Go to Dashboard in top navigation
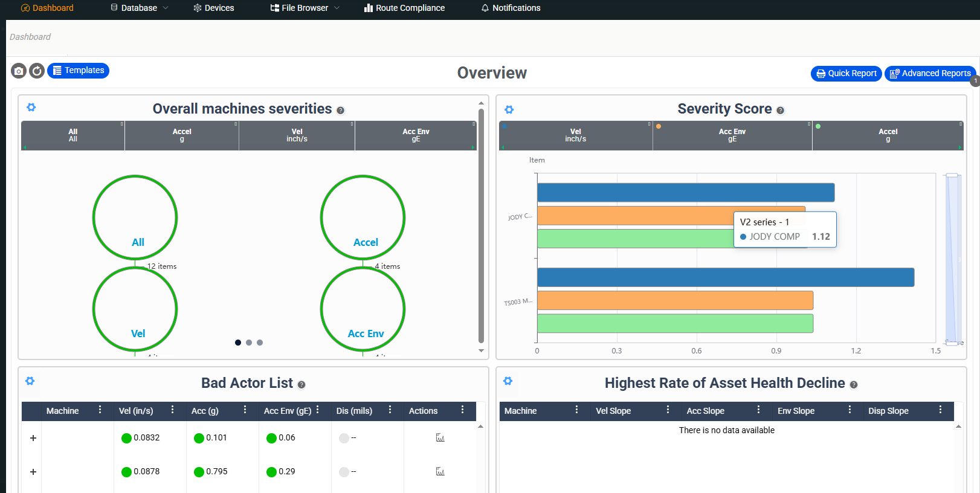This screenshot has width=980, height=493. point(47,8)
